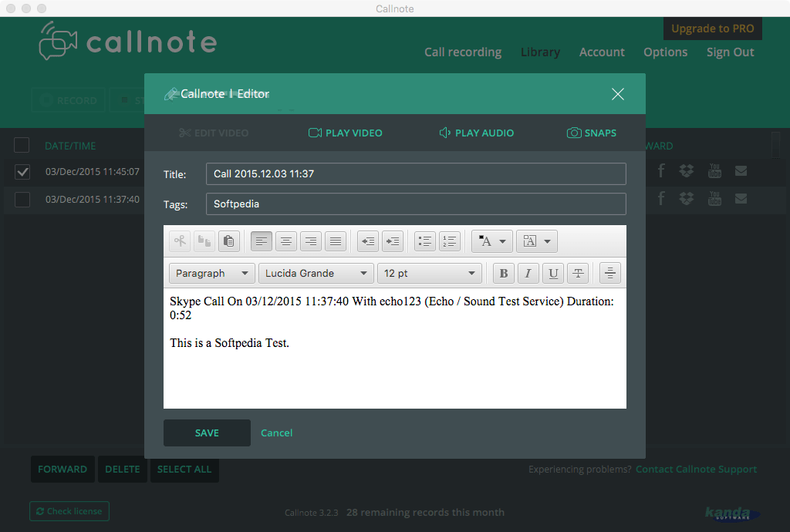Click the FORWARD button
The width and height of the screenshot is (790, 532).
pyautogui.click(x=62, y=469)
